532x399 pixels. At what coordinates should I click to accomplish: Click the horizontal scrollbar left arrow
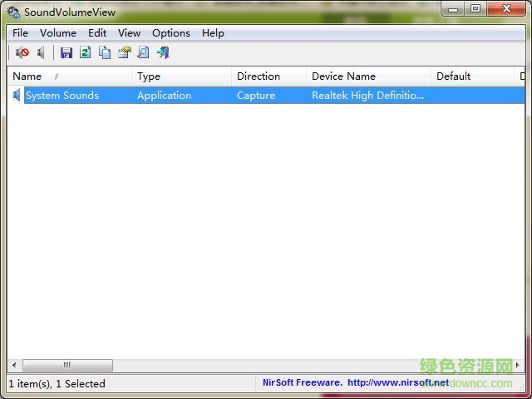14,366
